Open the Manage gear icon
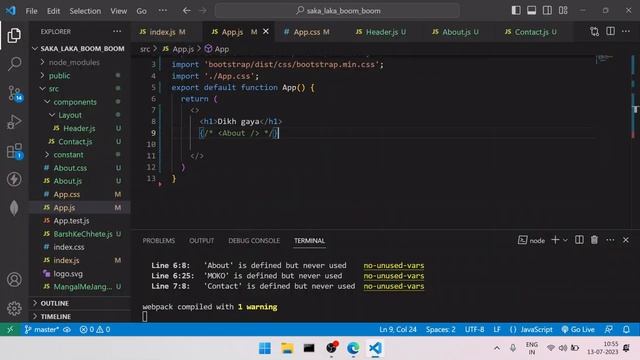This screenshot has width=640, height=360. tap(14, 308)
